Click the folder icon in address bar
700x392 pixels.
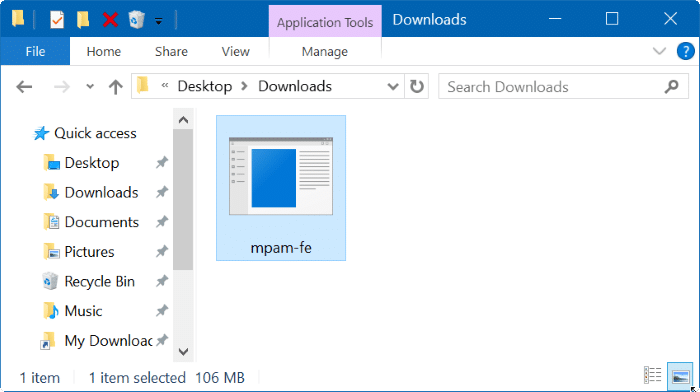(143, 85)
